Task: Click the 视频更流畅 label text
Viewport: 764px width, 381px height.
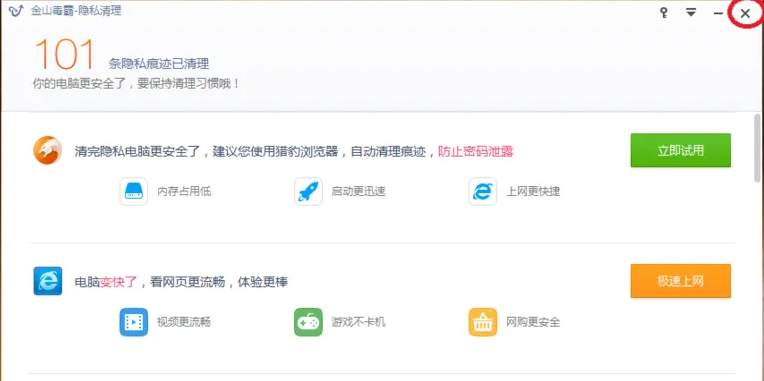Action: pos(184,322)
